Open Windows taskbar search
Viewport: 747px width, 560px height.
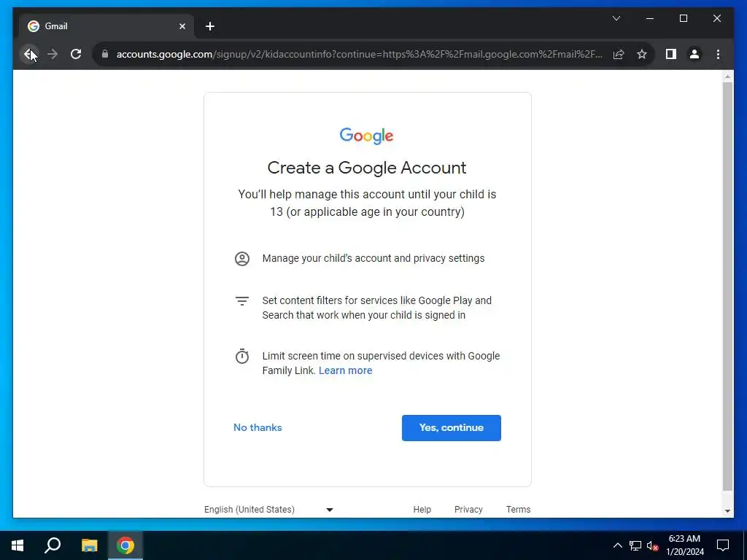pyautogui.click(x=53, y=545)
